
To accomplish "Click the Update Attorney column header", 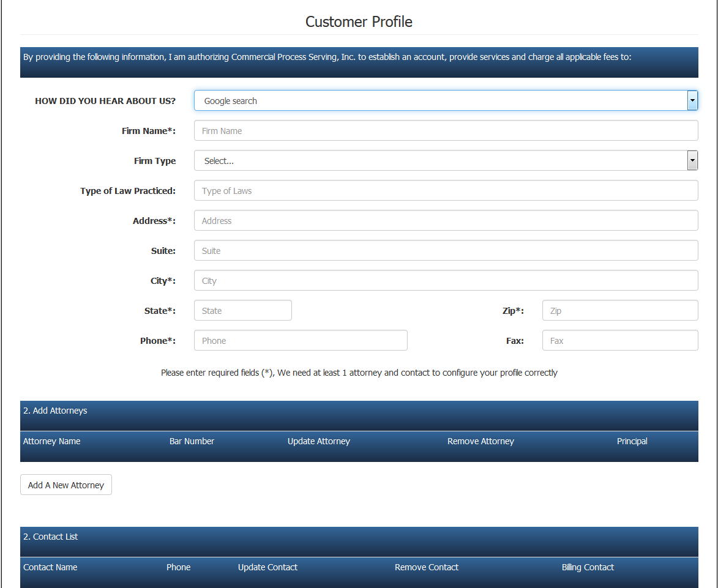I will click(319, 441).
